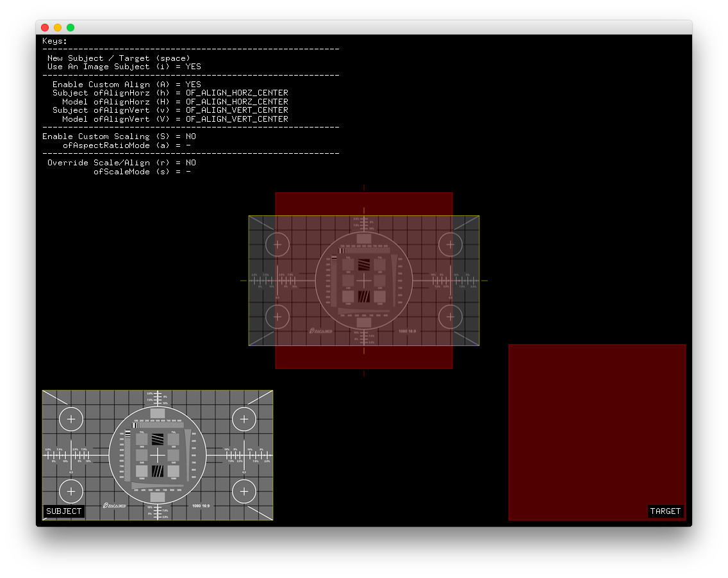The height and width of the screenshot is (578, 728).
Task: Select the DSC Labs logo on the subject chart
Action: coord(113,504)
